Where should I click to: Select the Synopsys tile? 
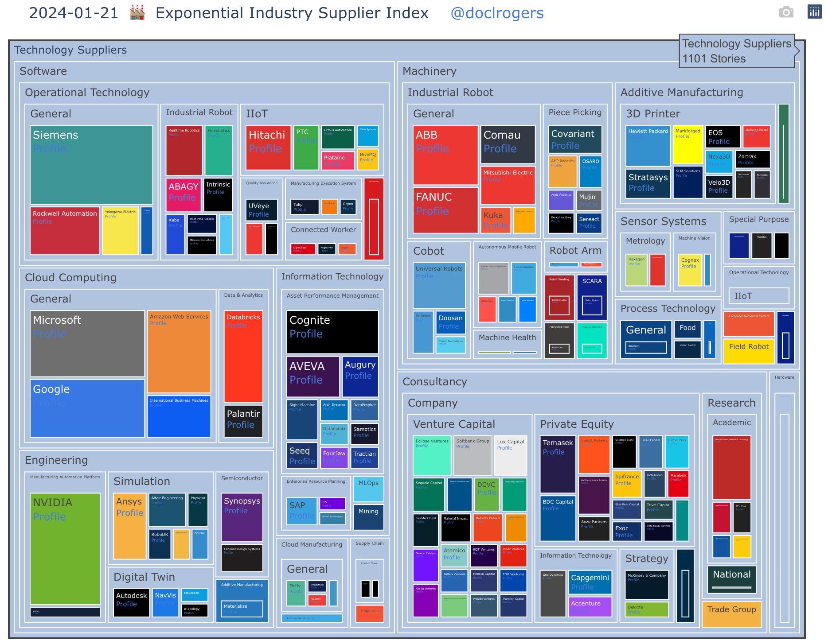point(242,517)
